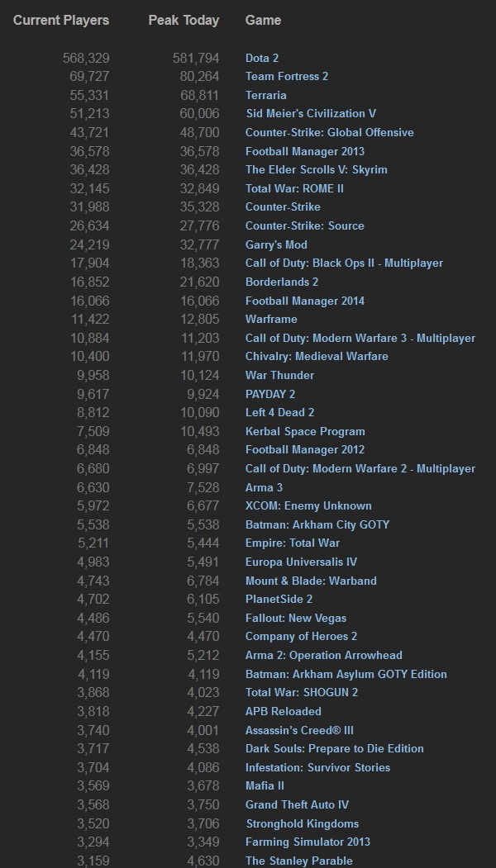
Task: Select XCOM: Enemy Unknown link
Action: (308, 505)
